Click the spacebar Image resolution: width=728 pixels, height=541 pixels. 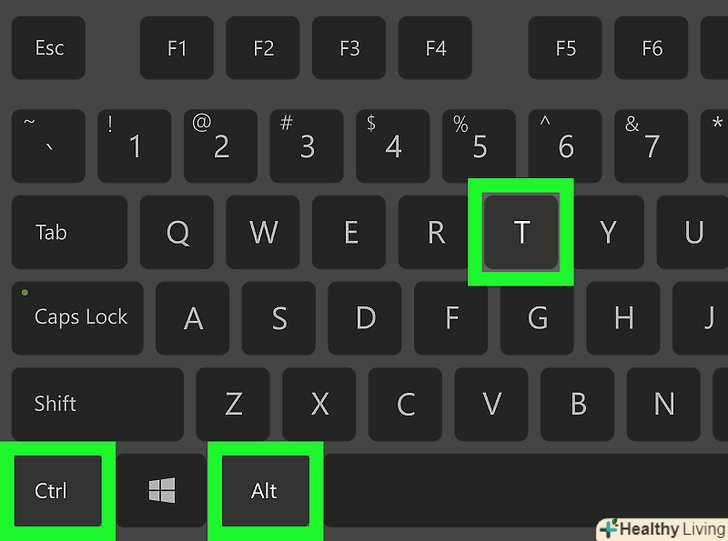pyautogui.click(x=525, y=490)
